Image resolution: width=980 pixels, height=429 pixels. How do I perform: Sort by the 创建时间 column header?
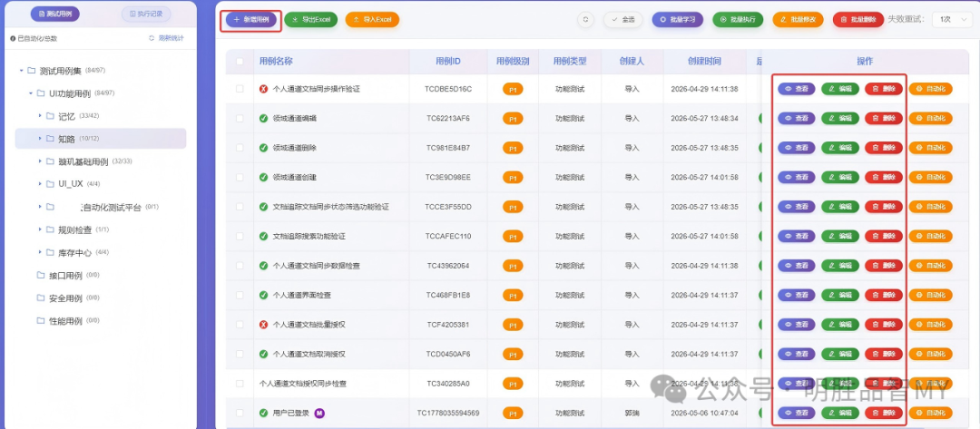704,61
